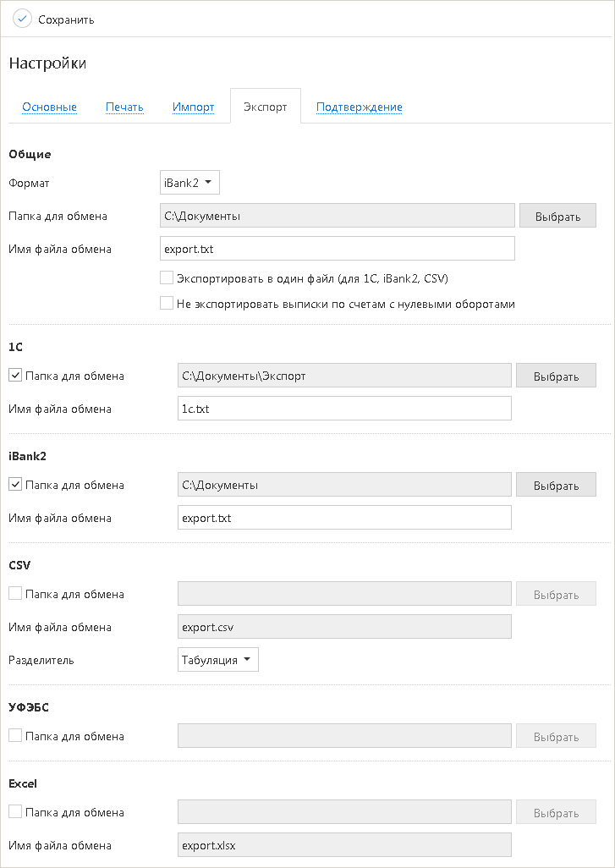
Task: Open the Основные settings tab
Action: click(49, 107)
